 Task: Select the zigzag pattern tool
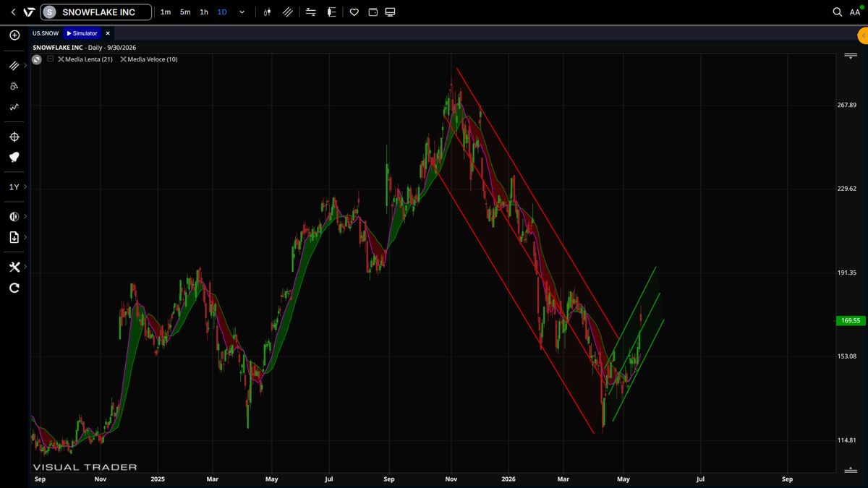14,107
